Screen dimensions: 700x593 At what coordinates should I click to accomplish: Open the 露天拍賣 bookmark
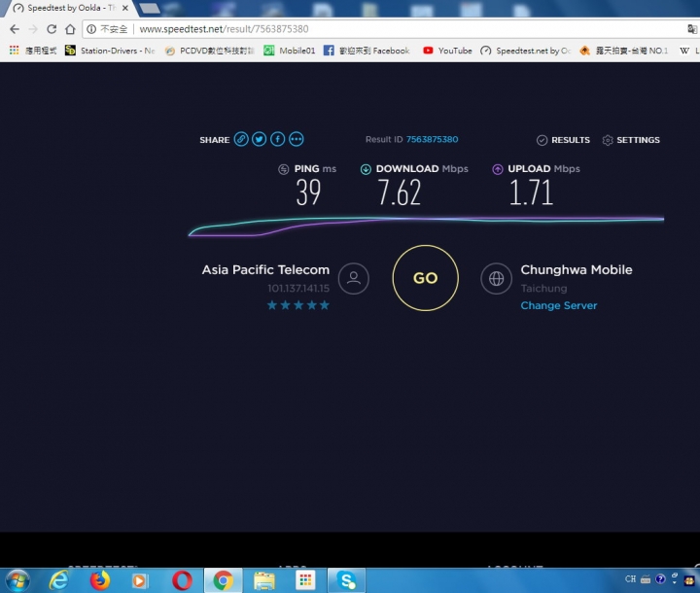pos(623,51)
